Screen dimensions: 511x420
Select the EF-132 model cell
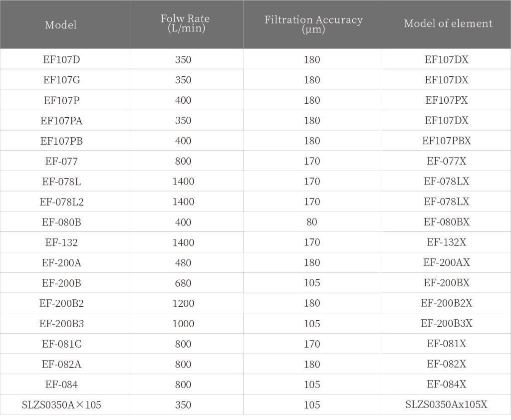click(x=61, y=243)
